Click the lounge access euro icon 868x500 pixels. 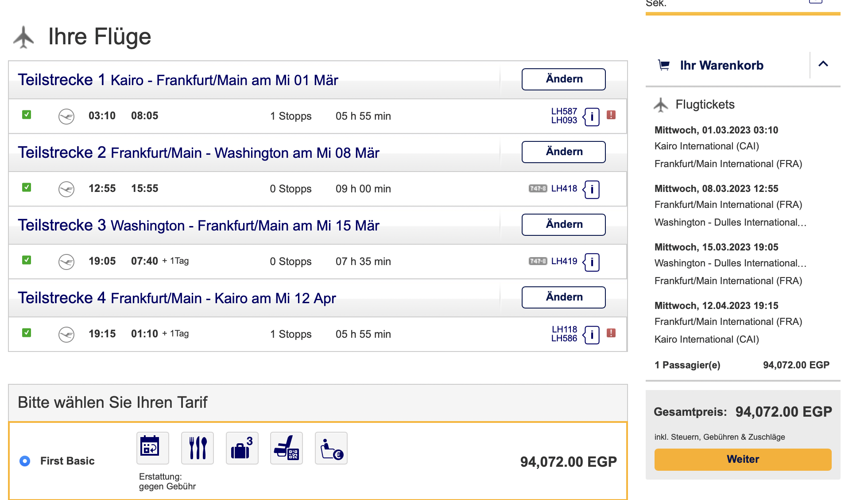pyautogui.click(x=331, y=448)
